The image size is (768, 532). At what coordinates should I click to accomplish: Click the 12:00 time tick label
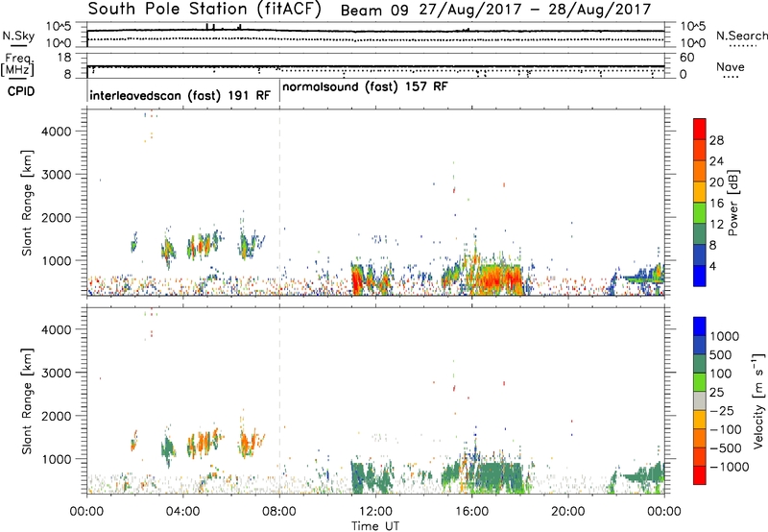click(x=375, y=512)
